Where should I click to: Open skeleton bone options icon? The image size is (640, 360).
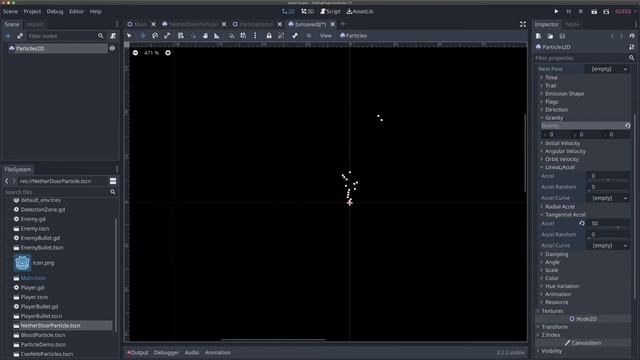tap(295, 36)
